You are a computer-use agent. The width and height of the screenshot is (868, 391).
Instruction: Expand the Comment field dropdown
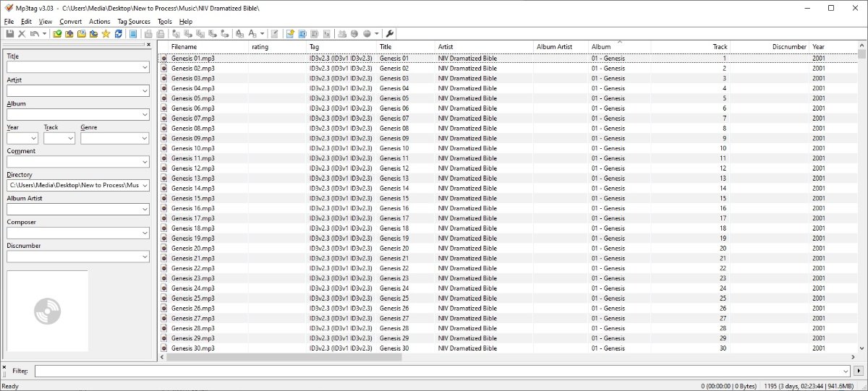(x=144, y=162)
